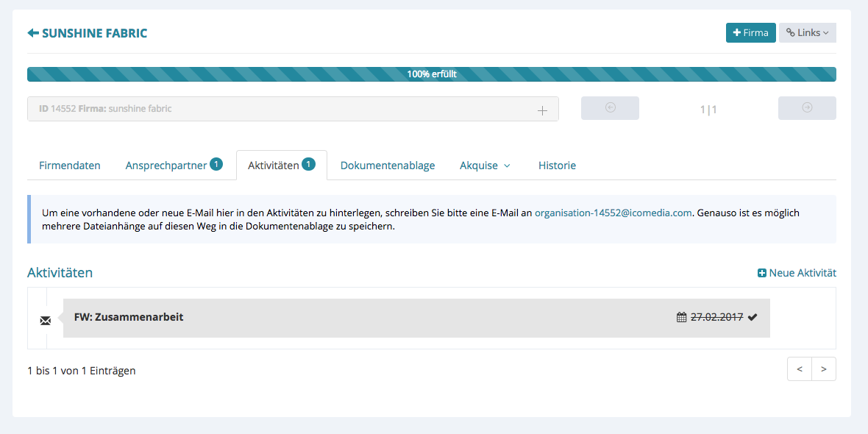The height and width of the screenshot is (434, 868).
Task: Click the plus icon for Neue Aktivität
Action: (762, 273)
